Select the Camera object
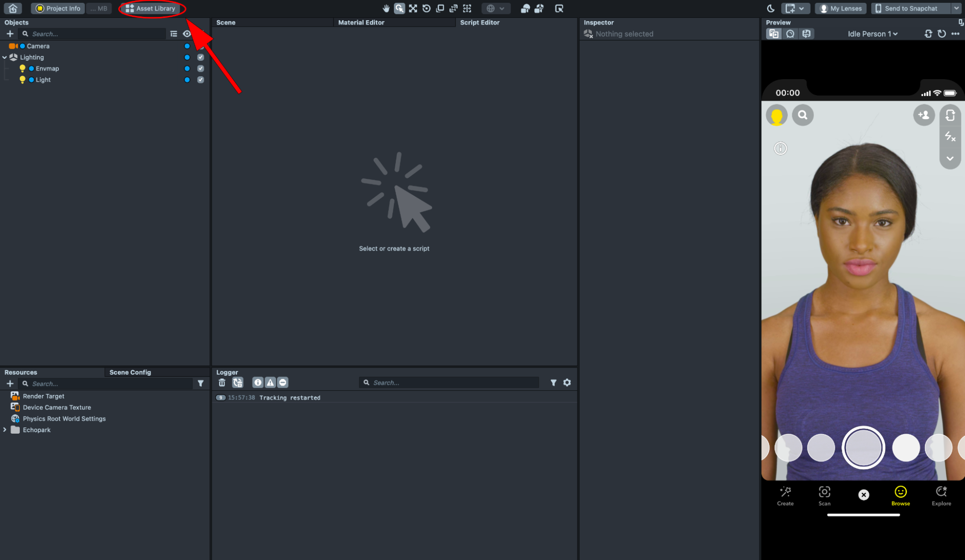The image size is (965, 560). point(38,46)
